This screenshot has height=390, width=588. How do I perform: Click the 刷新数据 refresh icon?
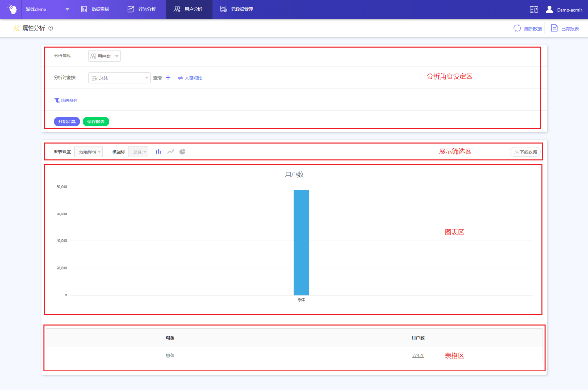point(517,28)
